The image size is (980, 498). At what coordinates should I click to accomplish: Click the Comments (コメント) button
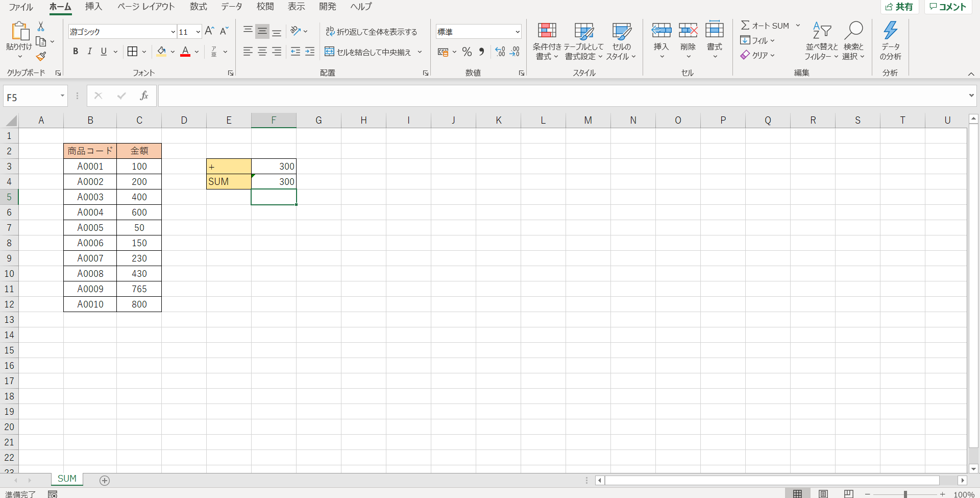(x=948, y=7)
